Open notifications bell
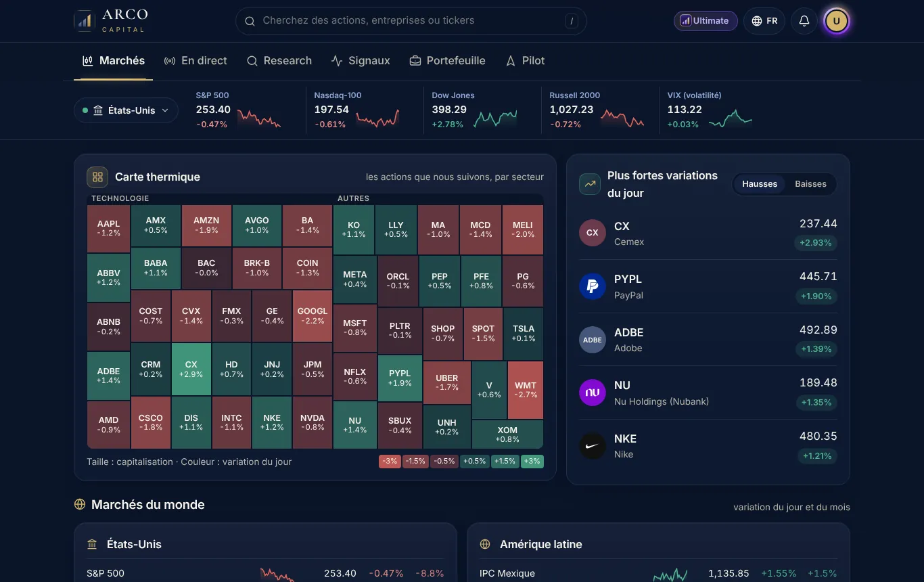Image resolution: width=924 pixels, height=582 pixels. click(x=804, y=21)
